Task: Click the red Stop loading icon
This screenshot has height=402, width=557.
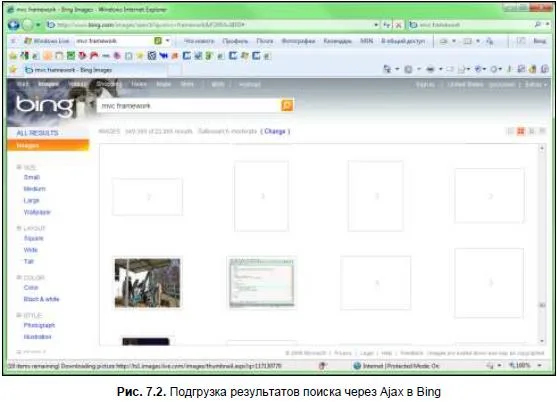Action: (x=399, y=25)
